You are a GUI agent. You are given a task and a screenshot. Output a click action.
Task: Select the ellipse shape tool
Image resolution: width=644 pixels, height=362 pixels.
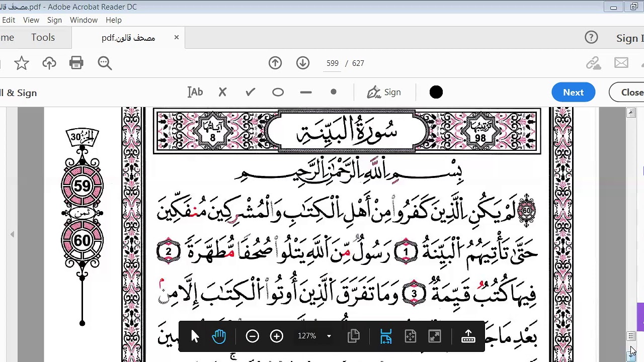pos(278,93)
